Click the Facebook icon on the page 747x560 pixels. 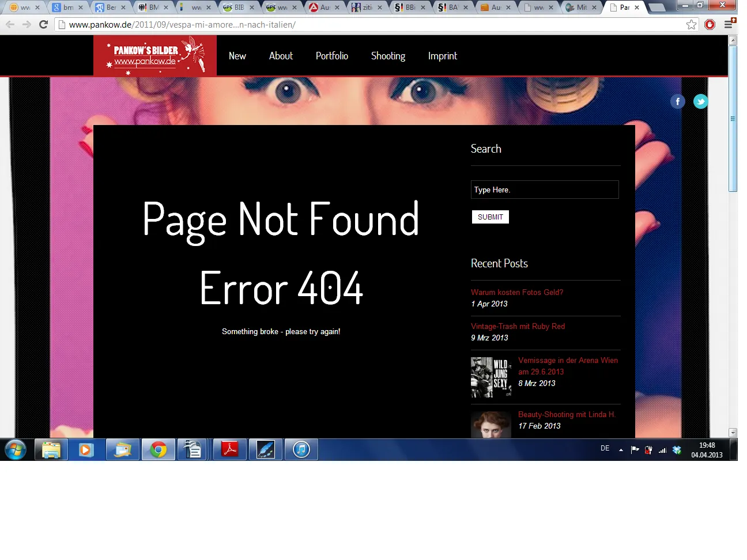677,102
